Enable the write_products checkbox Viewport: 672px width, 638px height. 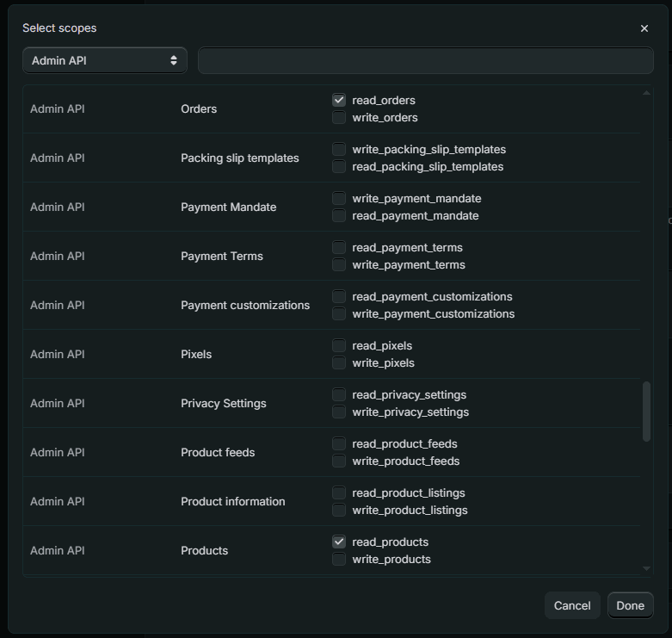[339, 559]
